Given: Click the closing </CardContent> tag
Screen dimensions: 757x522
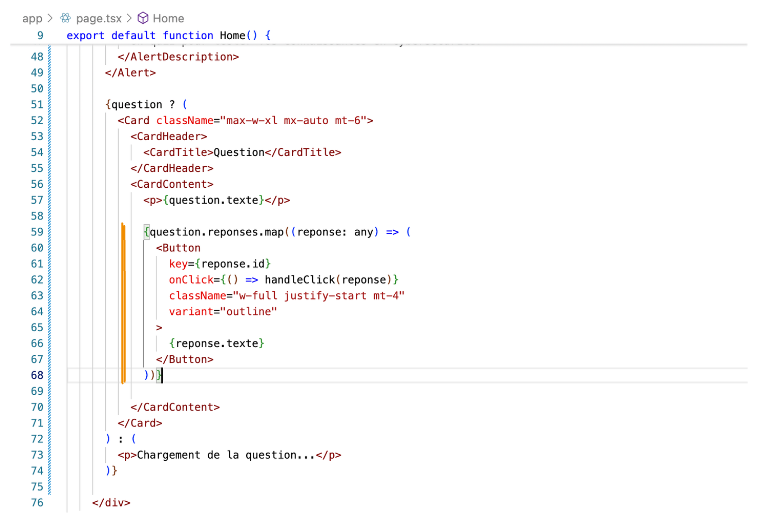Looking at the screenshot, I should click(175, 407).
